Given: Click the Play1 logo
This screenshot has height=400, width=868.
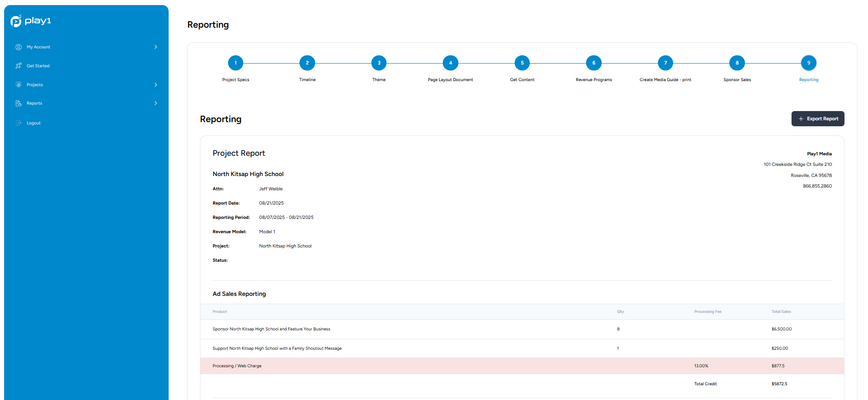Looking at the screenshot, I should click(x=31, y=21).
